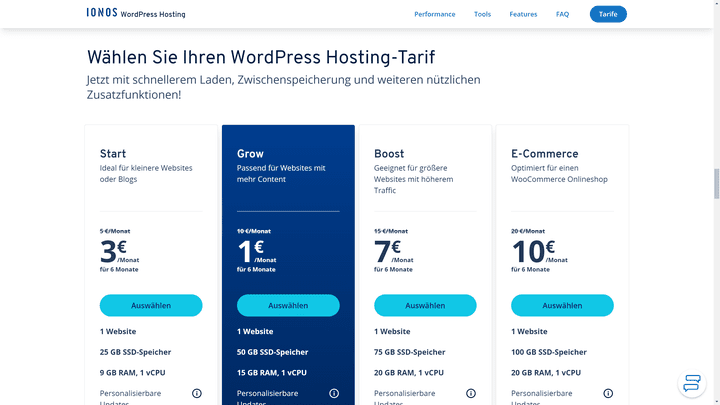
Task: Click the E-Commerce plan title
Action: point(545,154)
